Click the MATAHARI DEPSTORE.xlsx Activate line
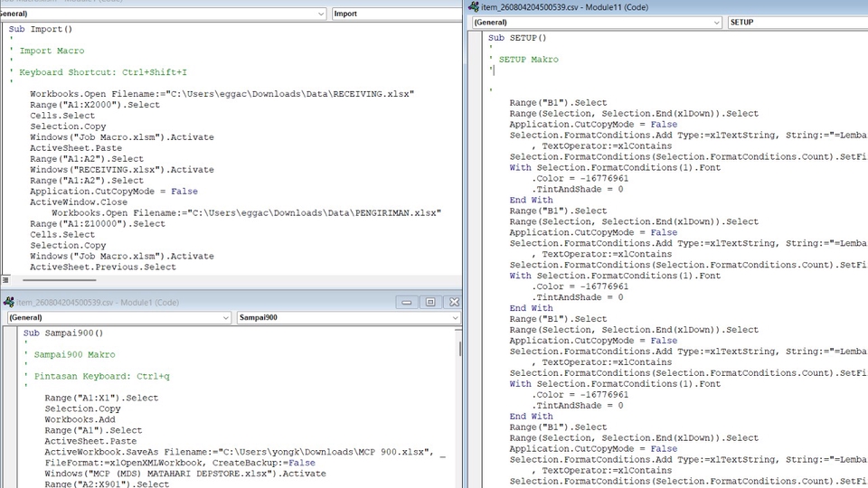 pyautogui.click(x=185, y=473)
